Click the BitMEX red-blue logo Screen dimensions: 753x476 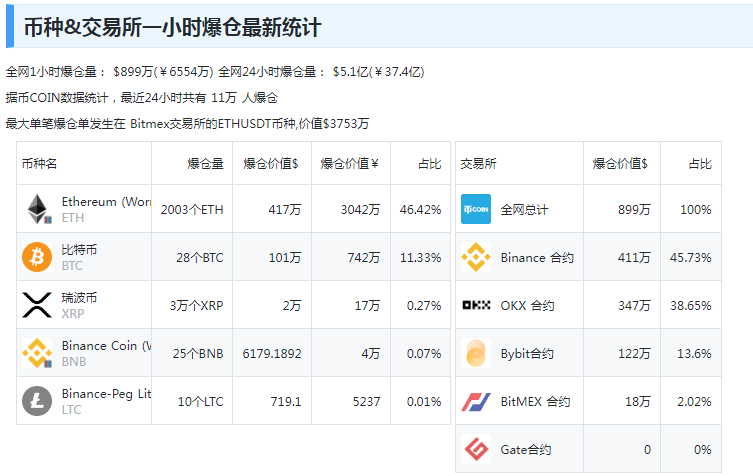coord(476,402)
